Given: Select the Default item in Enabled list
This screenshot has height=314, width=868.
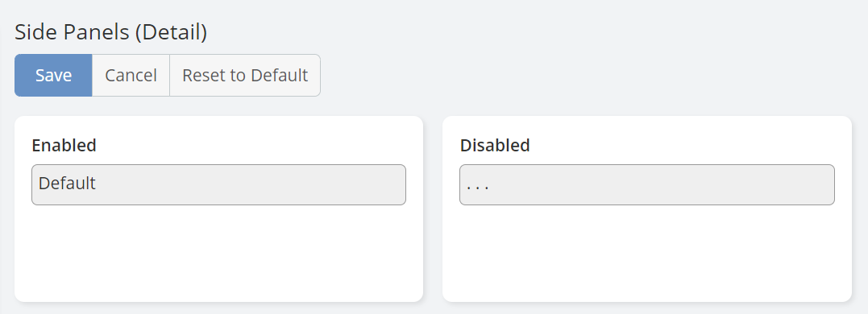Looking at the screenshot, I should pyautogui.click(x=218, y=184).
